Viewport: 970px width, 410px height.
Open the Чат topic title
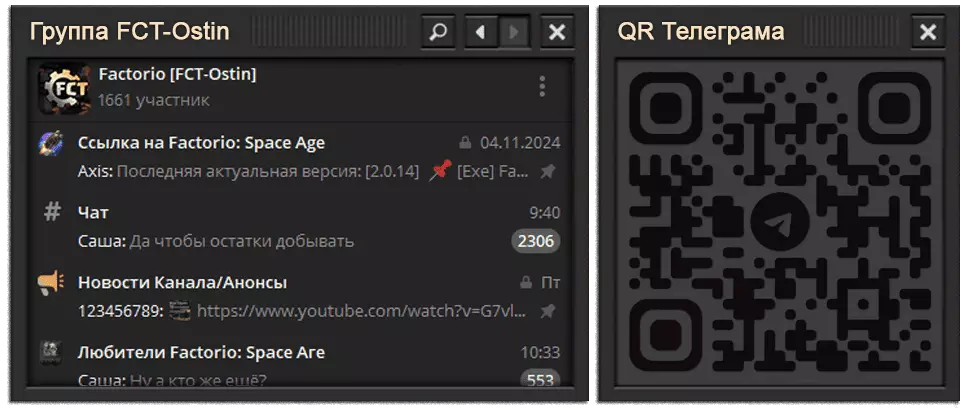[93, 213]
